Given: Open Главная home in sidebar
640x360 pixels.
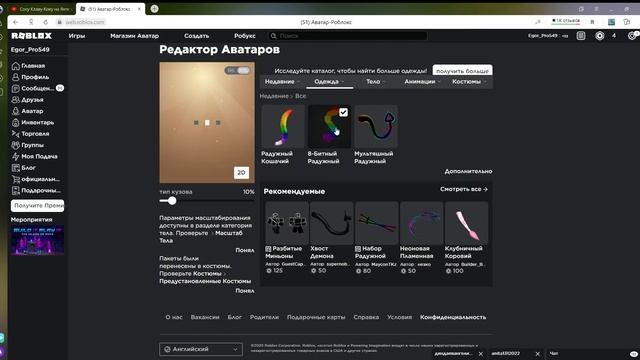Looking at the screenshot, I should pyautogui.click(x=29, y=66).
